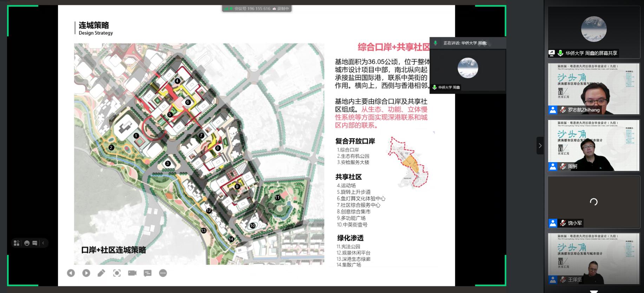This screenshot has width=644, height=293.
Task: Click the focus/screenshot frame icon
Action: click(x=117, y=273)
